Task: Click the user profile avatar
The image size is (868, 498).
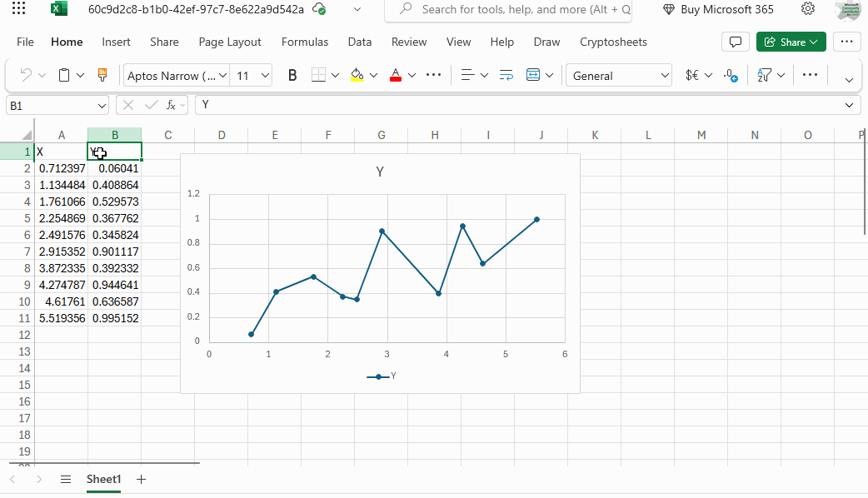Action: pyautogui.click(x=847, y=10)
